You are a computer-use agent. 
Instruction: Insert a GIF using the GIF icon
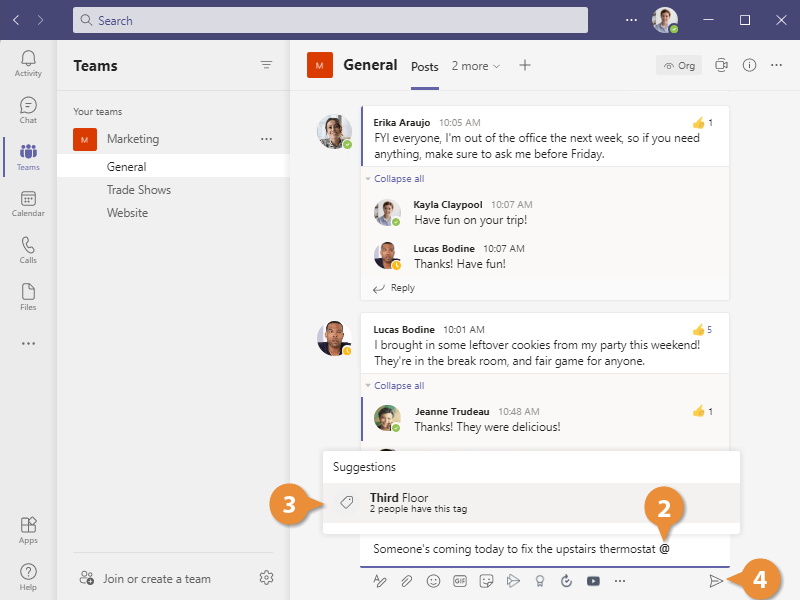tap(460, 581)
